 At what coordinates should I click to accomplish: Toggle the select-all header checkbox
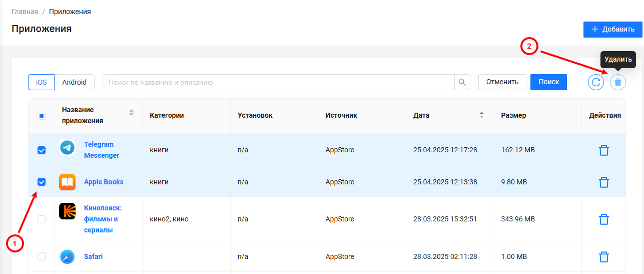42,116
